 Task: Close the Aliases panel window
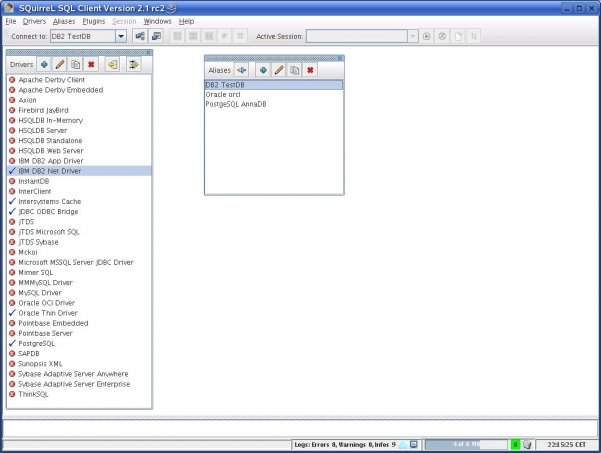point(340,58)
